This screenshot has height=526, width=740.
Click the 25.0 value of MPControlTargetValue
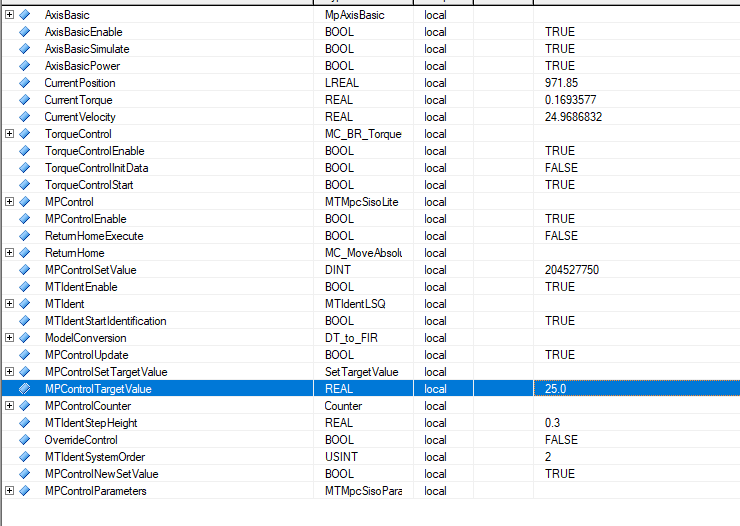[x=555, y=389]
